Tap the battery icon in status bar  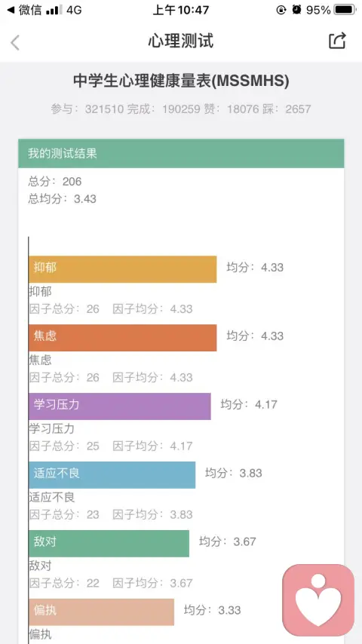click(x=345, y=10)
